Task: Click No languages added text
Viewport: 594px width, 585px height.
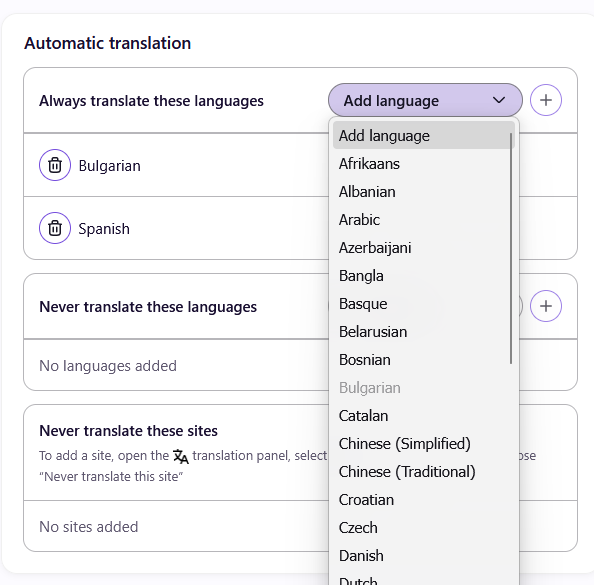Action: click(x=108, y=366)
